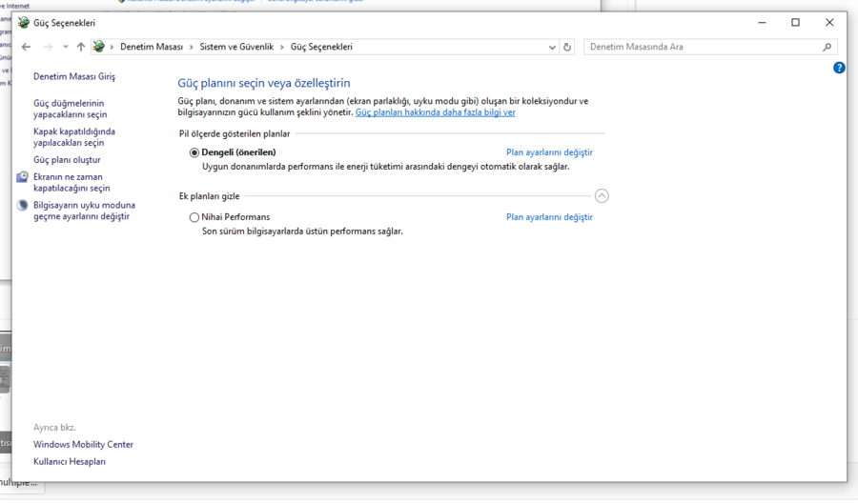Expand chevron after Sistem ve Güvenlik breadcrumb

tap(282, 48)
